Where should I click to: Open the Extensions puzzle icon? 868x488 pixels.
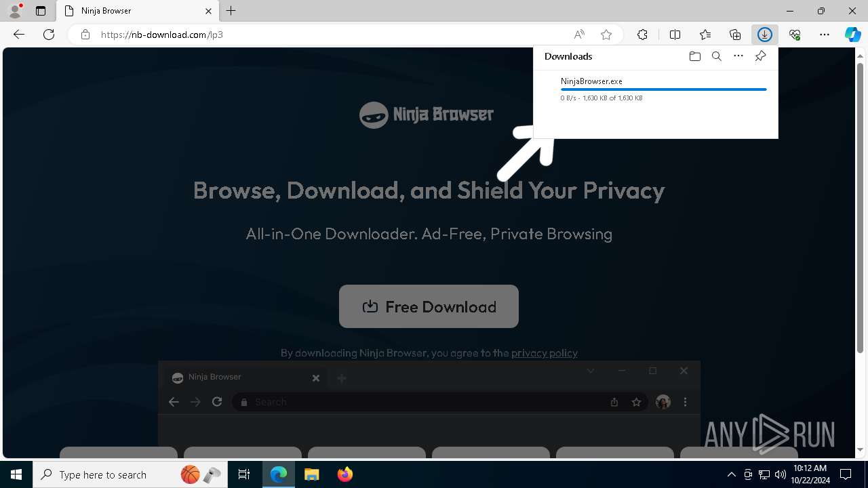click(642, 35)
